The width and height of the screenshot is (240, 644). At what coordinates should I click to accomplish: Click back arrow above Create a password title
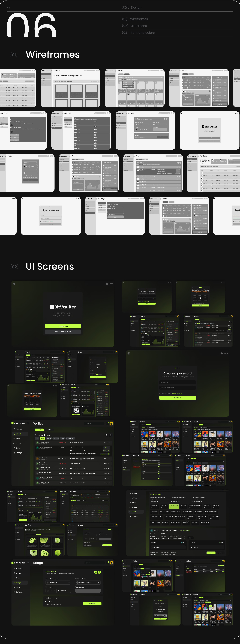coord(160,368)
